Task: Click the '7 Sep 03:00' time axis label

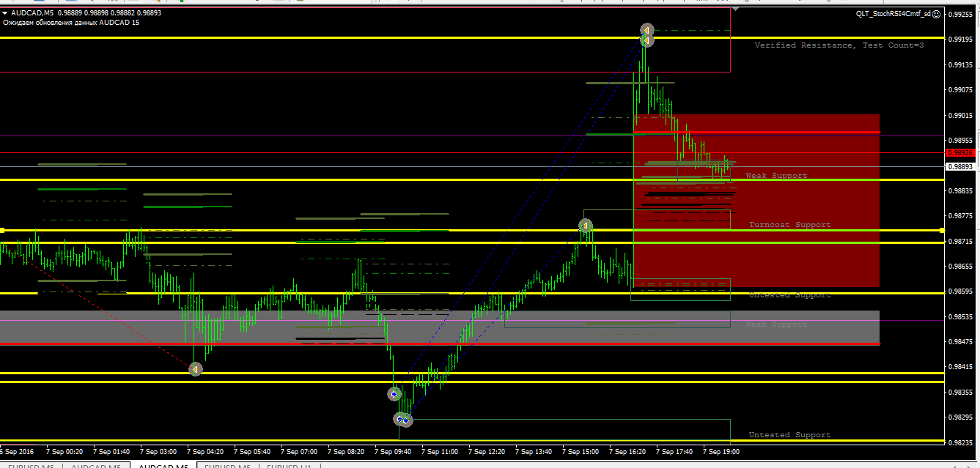Action: point(158,453)
